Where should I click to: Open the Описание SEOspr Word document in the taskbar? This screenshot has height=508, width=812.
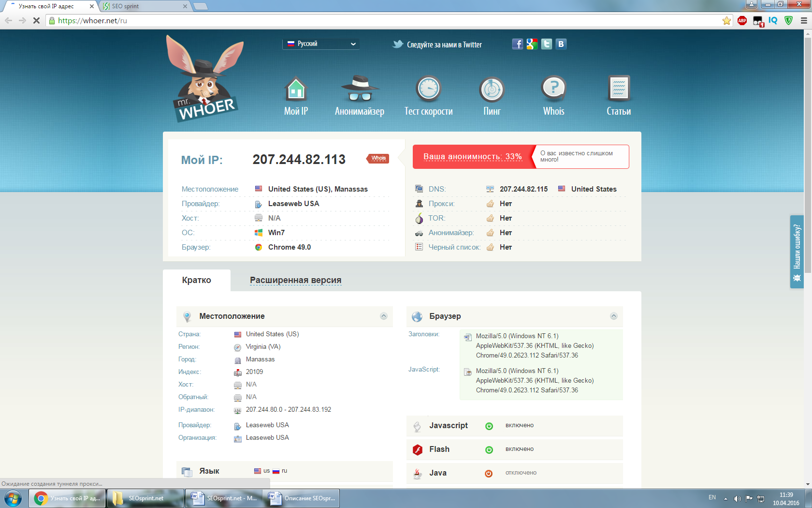302,498
